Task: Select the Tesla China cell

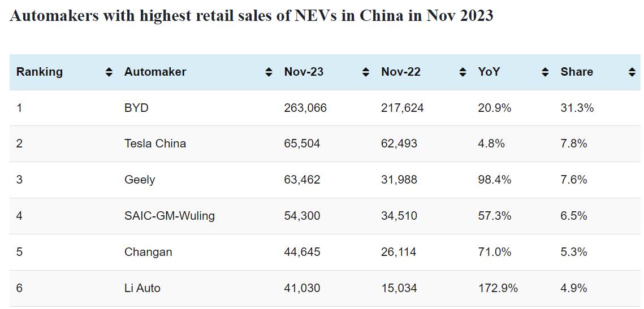Action: (155, 143)
